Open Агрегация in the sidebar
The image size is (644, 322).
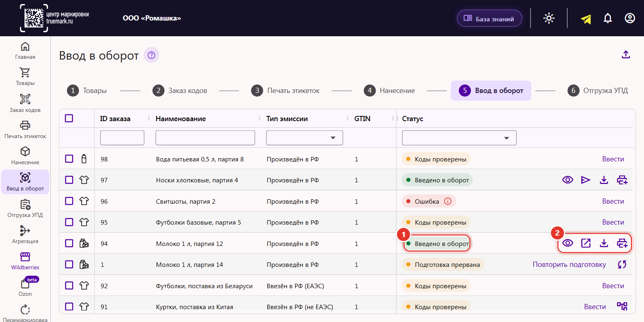(25, 234)
